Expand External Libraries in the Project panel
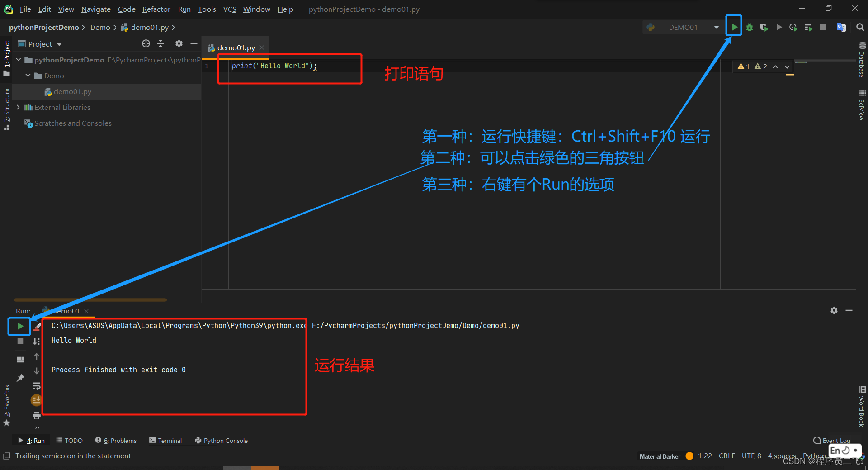The height and width of the screenshot is (470, 868). tap(17, 107)
